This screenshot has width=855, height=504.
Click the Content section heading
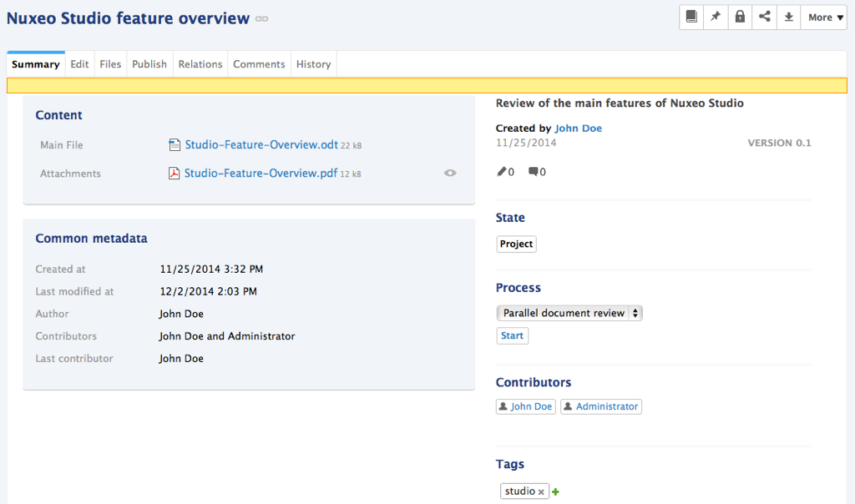point(59,115)
